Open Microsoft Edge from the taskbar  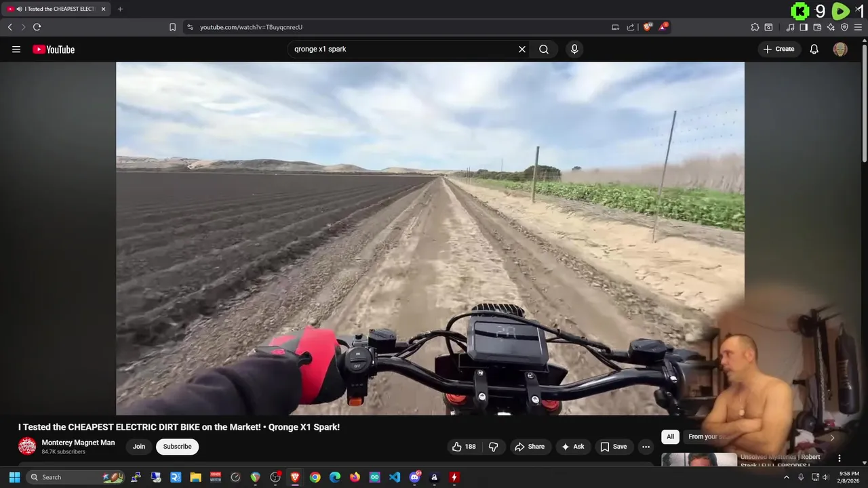pos(335,477)
